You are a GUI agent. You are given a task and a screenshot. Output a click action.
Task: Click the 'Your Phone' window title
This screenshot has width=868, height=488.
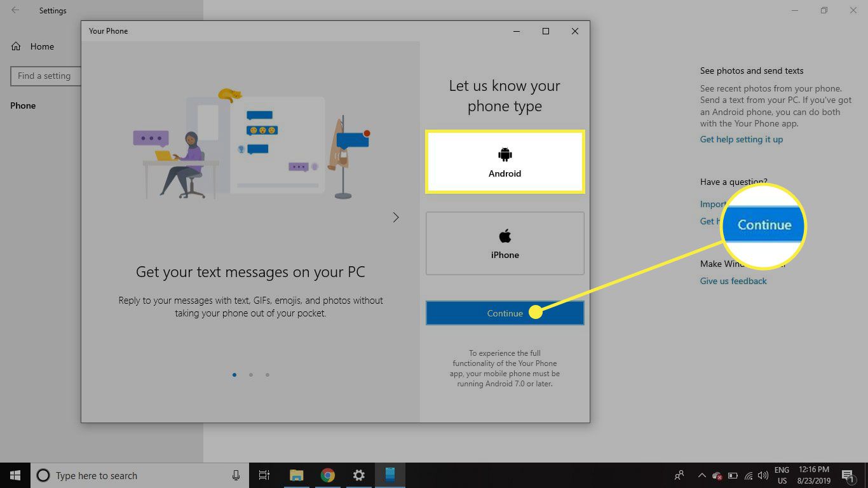pos(108,30)
